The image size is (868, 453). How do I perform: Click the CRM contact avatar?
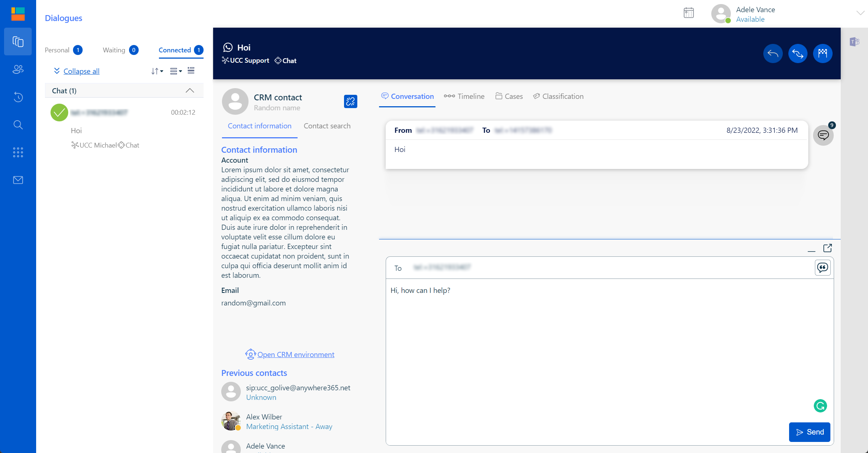(235, 101)
